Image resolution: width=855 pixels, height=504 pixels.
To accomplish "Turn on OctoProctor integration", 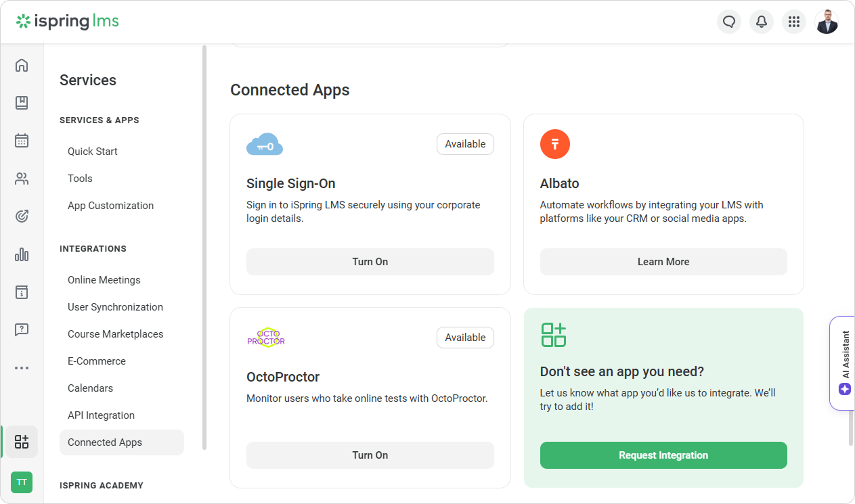I will point(370,455).
